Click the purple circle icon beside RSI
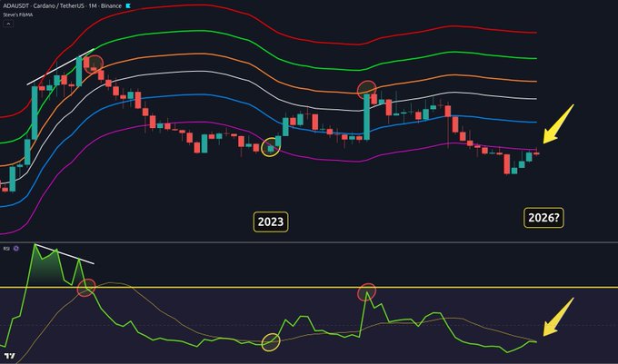 click(16, 249)
